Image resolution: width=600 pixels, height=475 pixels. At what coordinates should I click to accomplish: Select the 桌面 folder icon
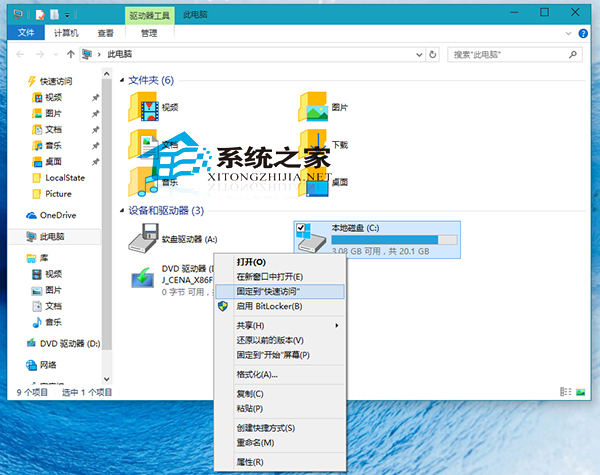pyautogui.click(x=314, y=182)
